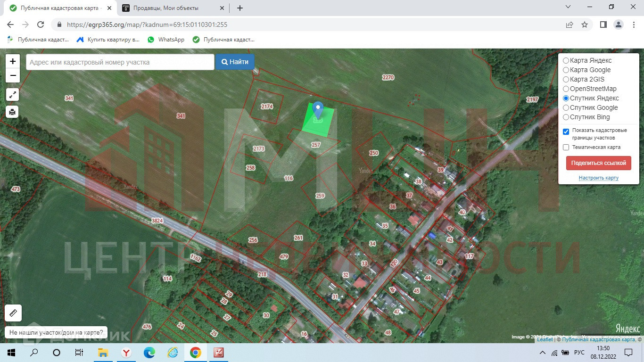The image size is (644, 362).
Task: Uncheck Показать кадастровые границы участков
Action: click(566, 132)
